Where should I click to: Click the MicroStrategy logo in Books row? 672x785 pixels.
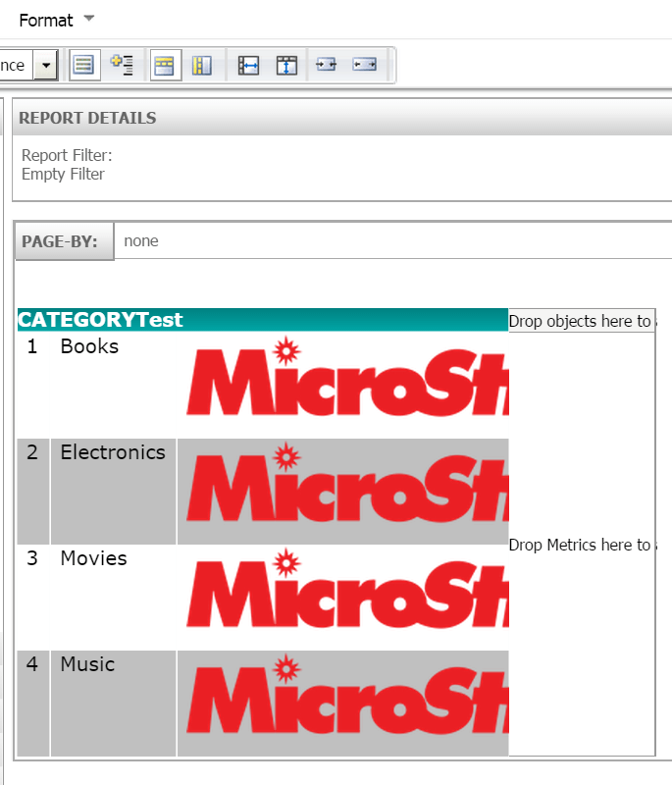point(347,376)
